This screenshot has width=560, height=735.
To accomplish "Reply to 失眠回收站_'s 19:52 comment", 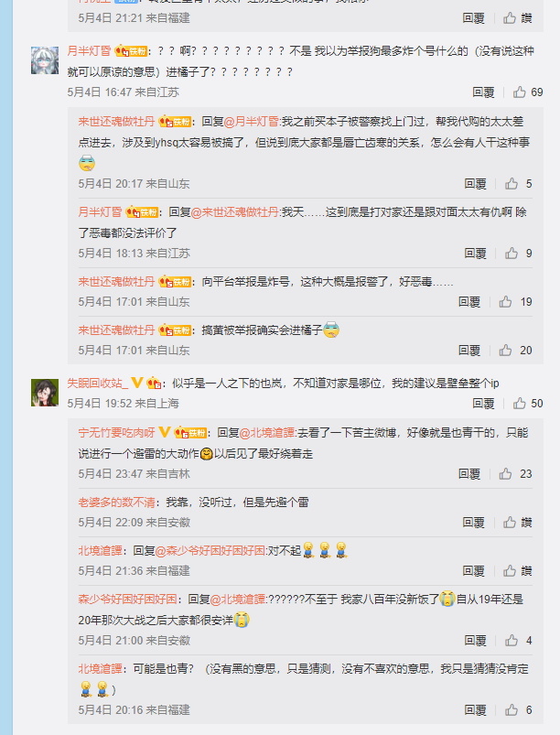I will (483, 404).
